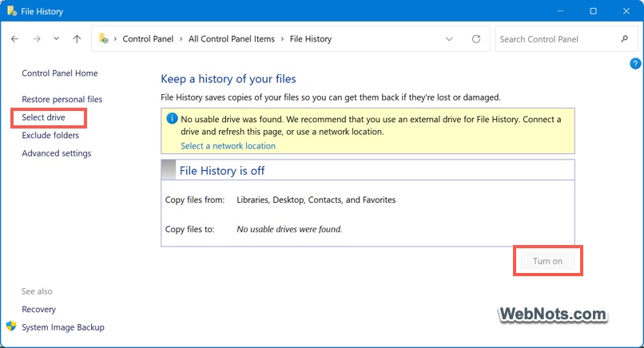Expand chevron after Control Panel breadcrumb

click(x=181, y=39)
